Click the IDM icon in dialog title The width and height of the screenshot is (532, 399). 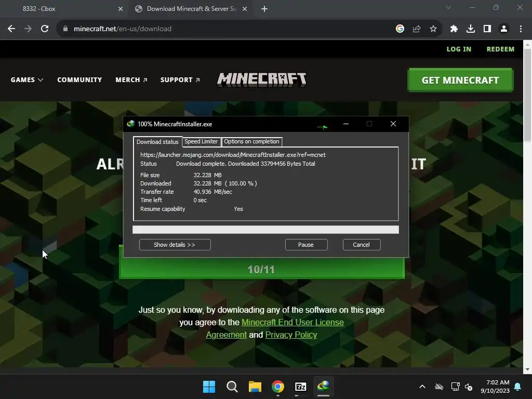(x=130, y=124)
